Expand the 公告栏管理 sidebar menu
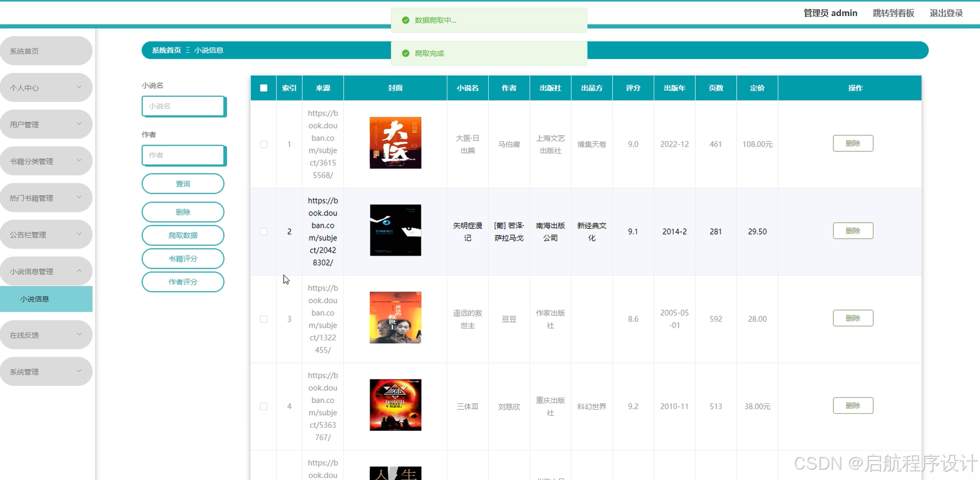 click(x=46, y=235)
